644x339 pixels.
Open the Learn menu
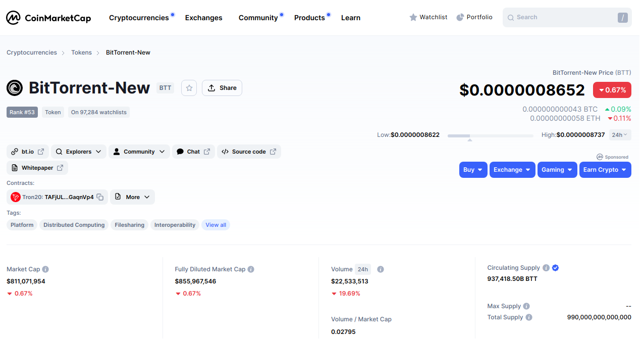[x=351, y=18]
